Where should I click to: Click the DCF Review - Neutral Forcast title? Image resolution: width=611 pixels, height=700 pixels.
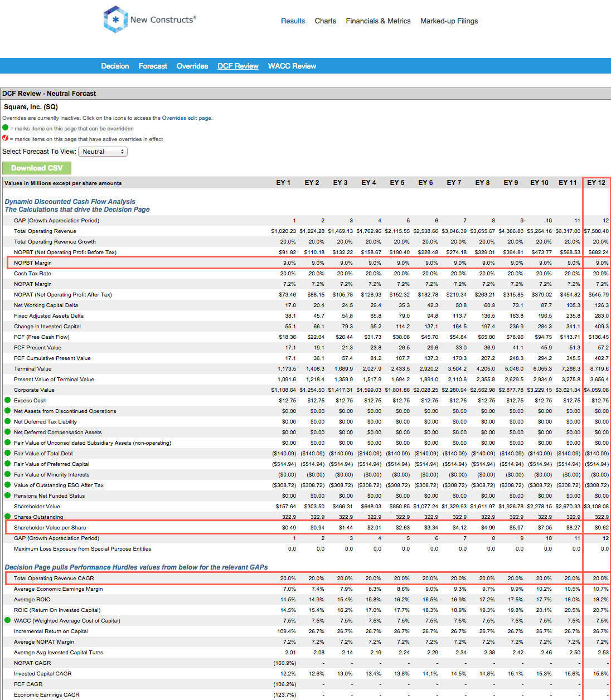49,94
